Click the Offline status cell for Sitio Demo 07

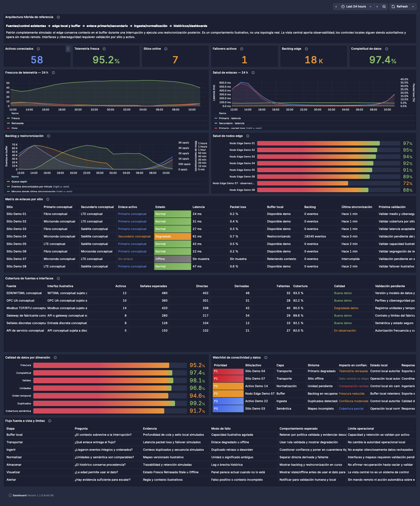[x=172, y=259]
